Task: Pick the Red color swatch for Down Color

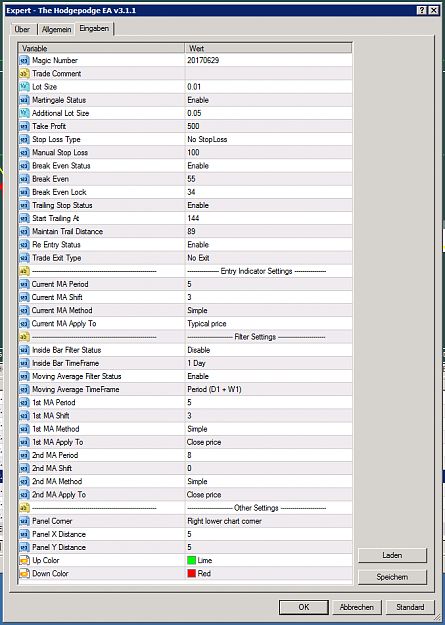Action: 191,574
